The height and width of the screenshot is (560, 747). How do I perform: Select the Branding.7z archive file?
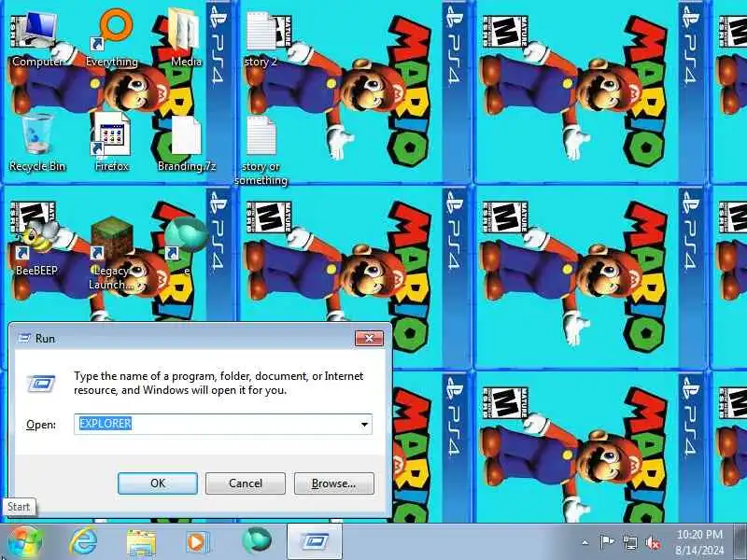coord(186,142)
